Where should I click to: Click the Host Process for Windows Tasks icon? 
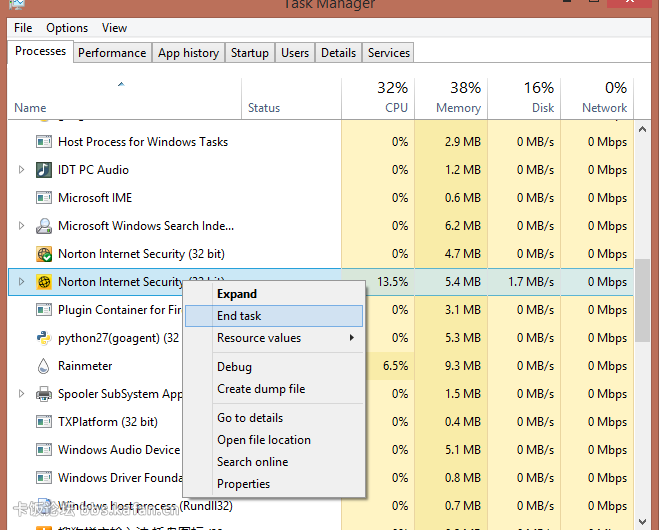click(x=44, y=142)
